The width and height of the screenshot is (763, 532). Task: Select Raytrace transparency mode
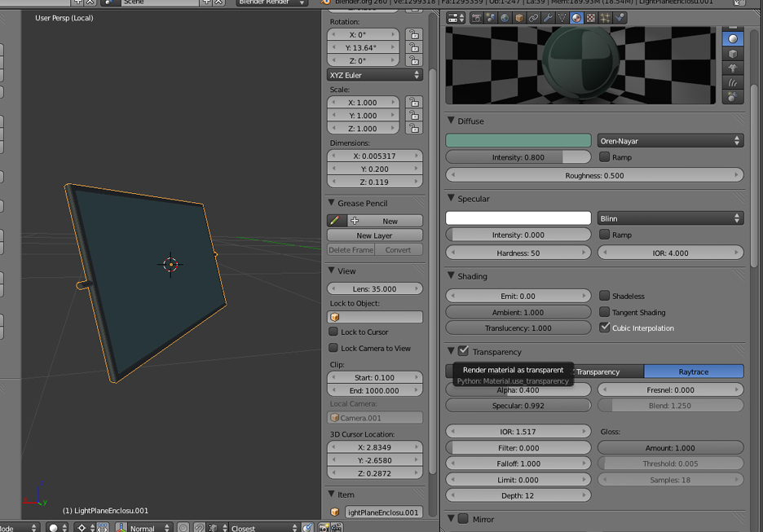[694, 372]
